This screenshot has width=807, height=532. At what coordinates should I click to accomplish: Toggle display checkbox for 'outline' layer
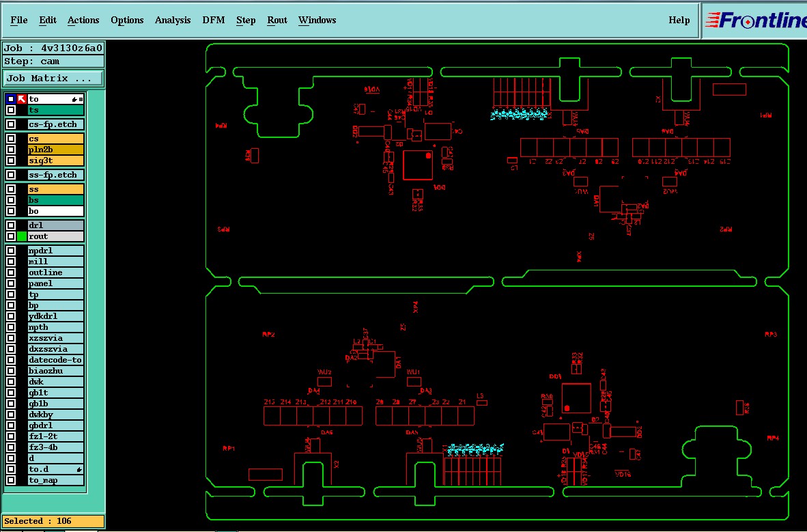11,272
